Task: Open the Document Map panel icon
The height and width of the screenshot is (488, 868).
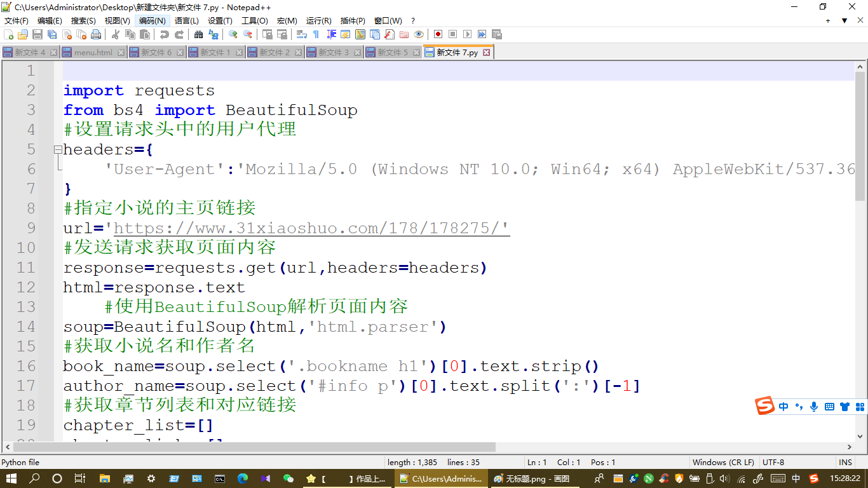Action: coord(360,34)
